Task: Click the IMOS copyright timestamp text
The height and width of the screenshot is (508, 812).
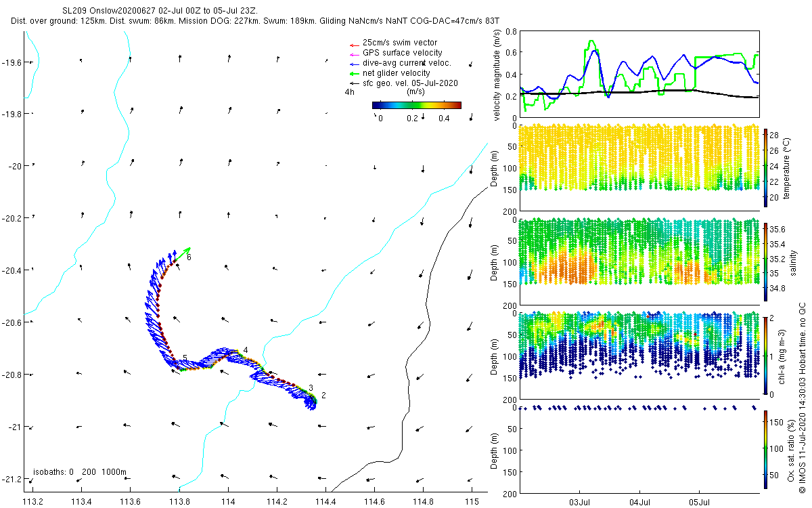Action: (x=804, y=396)
